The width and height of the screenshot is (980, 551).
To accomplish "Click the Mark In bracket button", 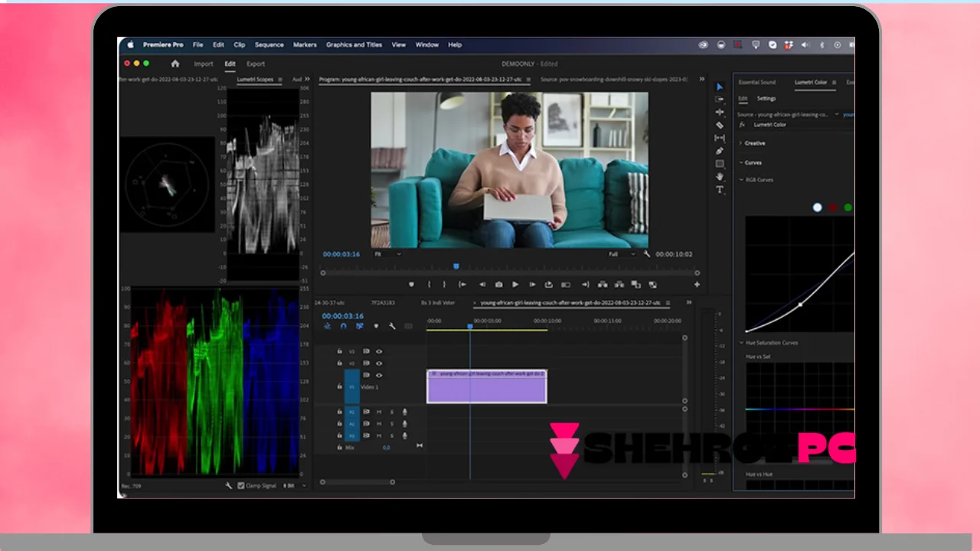I will tap(429, 285).
